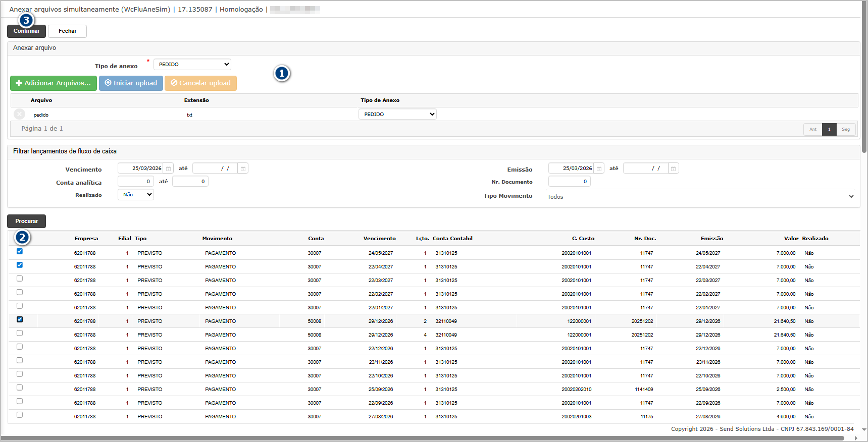
Task: Open calendar picker for Emissão end date
Action: pyautogui.click(x=673, y=169)
